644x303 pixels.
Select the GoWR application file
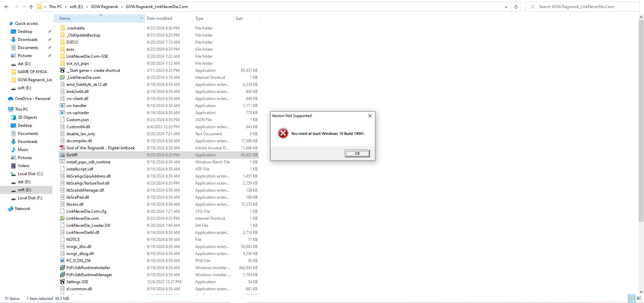point(72,155)
